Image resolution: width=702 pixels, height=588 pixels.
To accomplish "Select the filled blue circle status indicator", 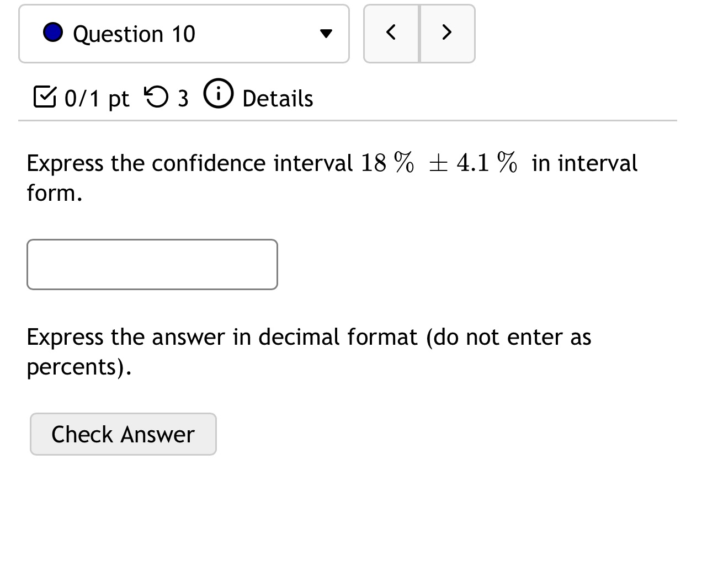I will (x=54, y=33).
